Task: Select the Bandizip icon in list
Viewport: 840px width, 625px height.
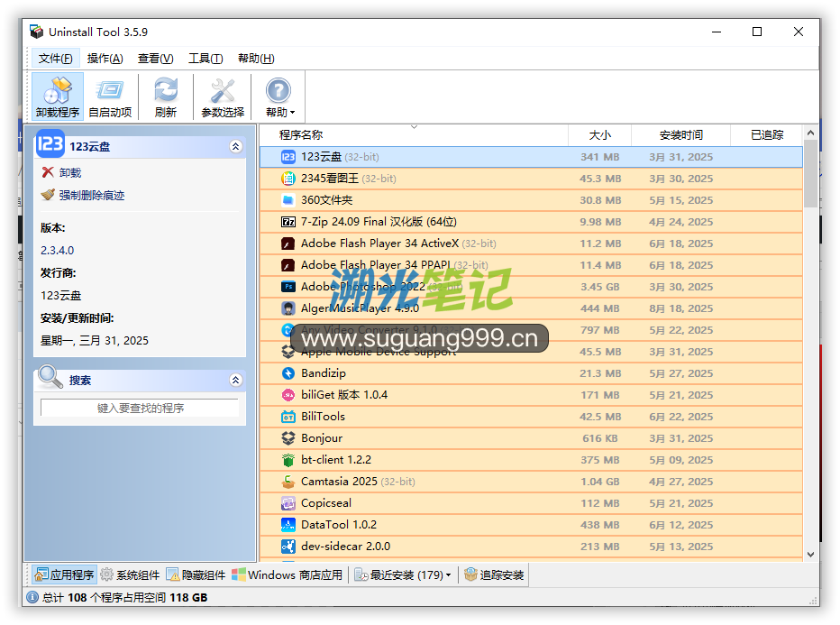Action: [x=288, y=373]
